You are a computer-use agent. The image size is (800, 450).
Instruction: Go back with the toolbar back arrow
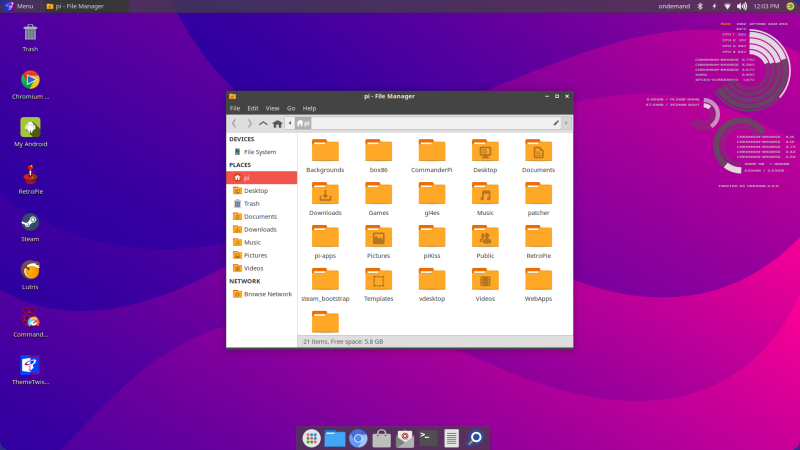[234, 123]
